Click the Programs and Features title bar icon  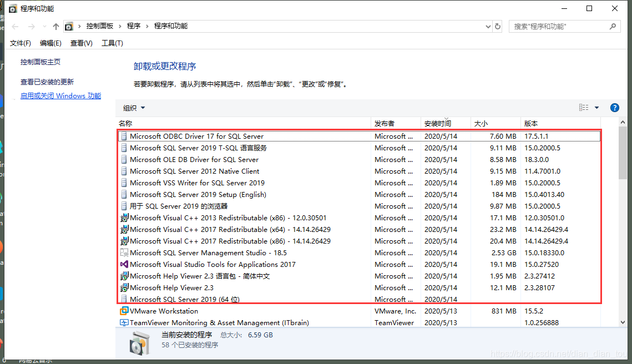[x=13, y=8]
